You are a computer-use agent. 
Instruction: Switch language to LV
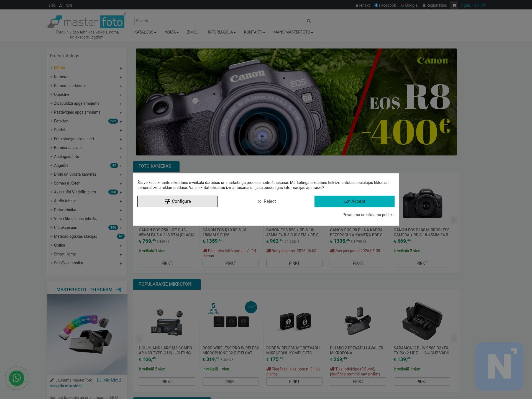60,6
